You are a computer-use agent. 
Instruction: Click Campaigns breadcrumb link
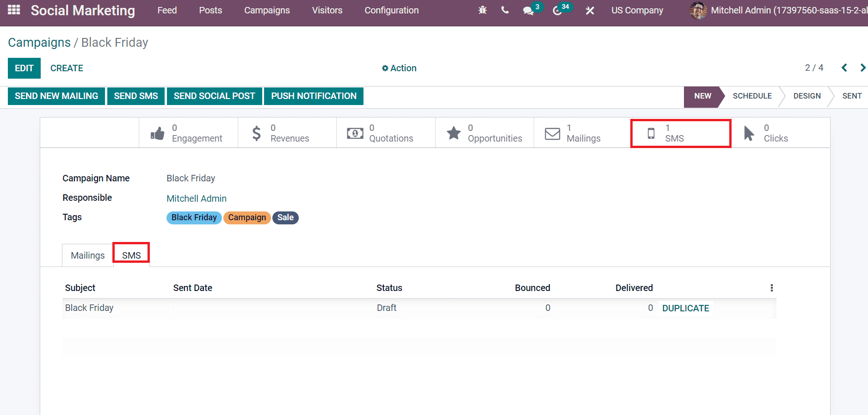39,42
